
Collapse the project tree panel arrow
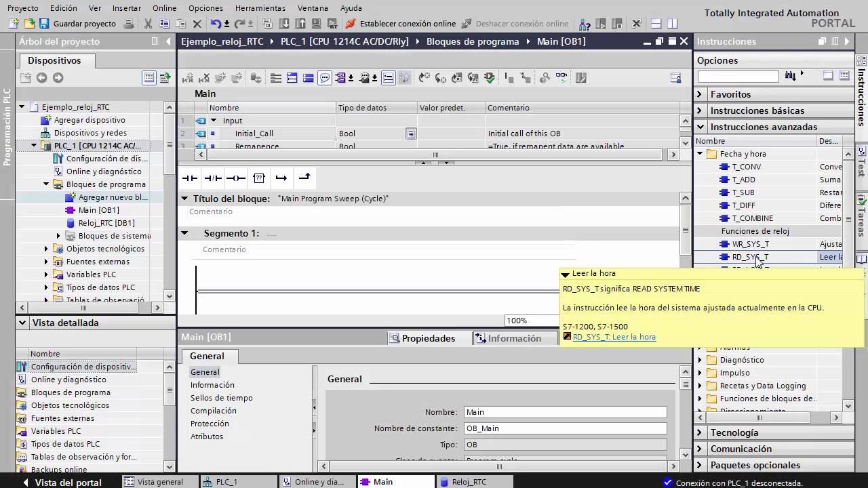coord(169,41)
